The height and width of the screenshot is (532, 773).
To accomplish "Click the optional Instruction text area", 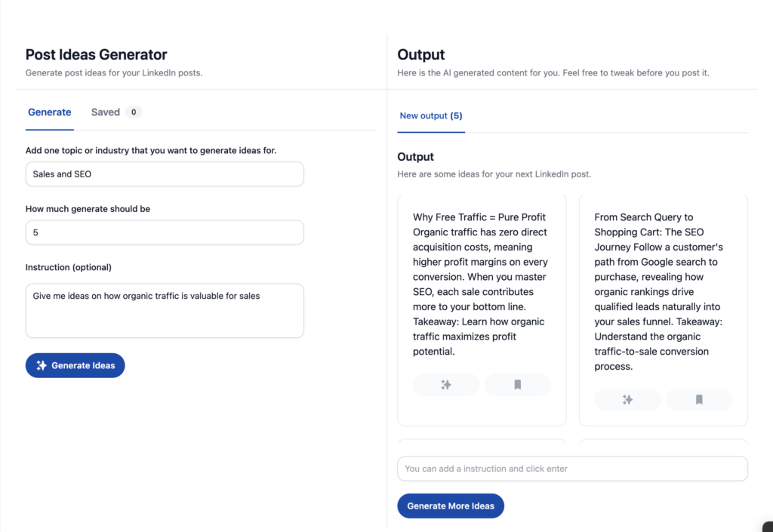I will click(165, 310).
